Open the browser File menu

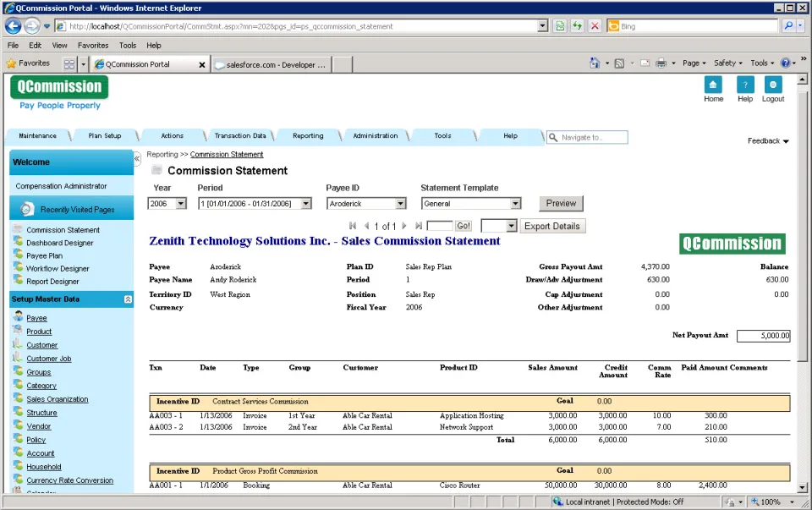tap(13, 46)
